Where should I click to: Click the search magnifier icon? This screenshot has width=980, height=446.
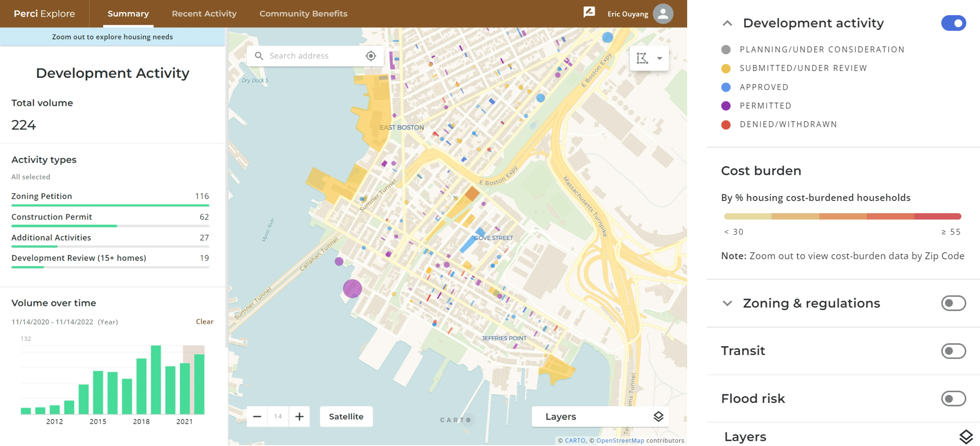point(259,56)
